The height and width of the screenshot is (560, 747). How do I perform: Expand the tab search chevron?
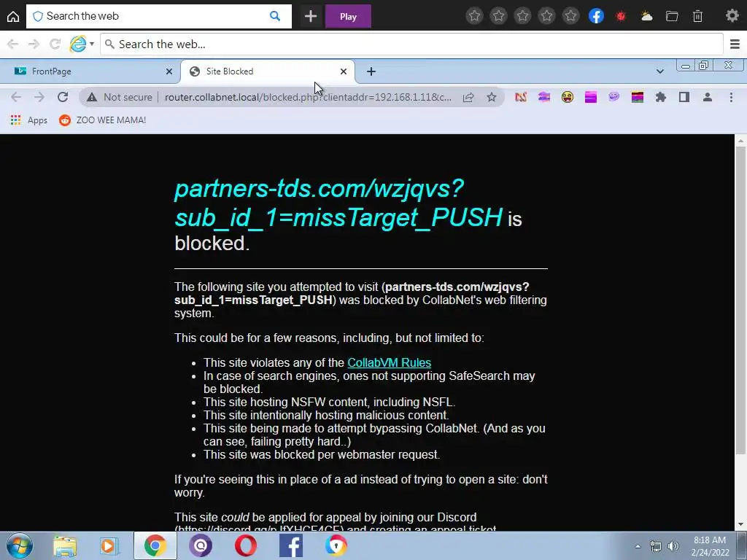tap(659, 71)
